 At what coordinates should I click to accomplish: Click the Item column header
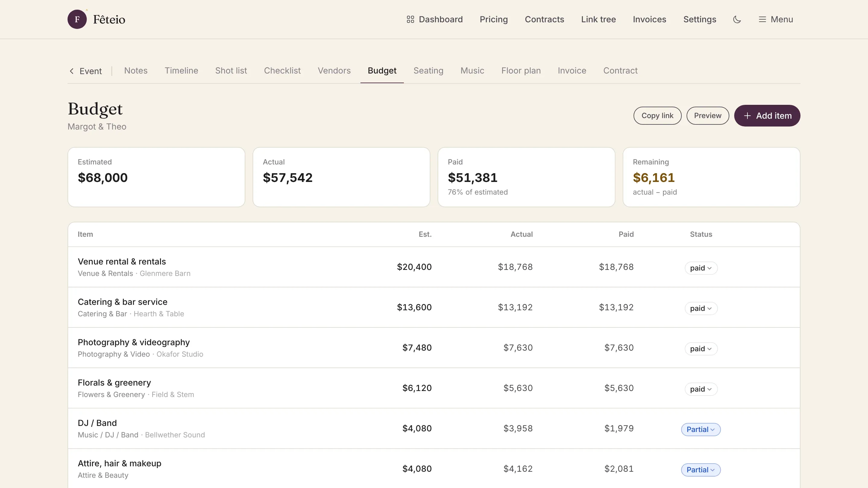[x=85, y=234]
